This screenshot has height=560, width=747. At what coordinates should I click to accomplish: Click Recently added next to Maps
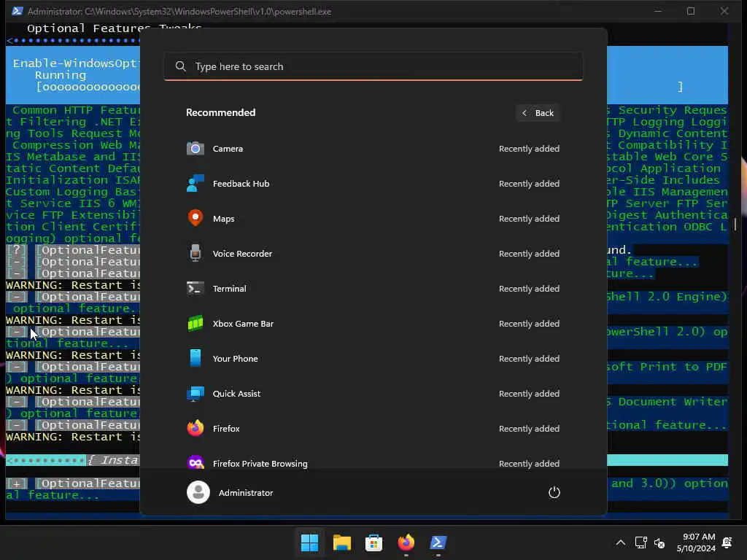[529, 219]
